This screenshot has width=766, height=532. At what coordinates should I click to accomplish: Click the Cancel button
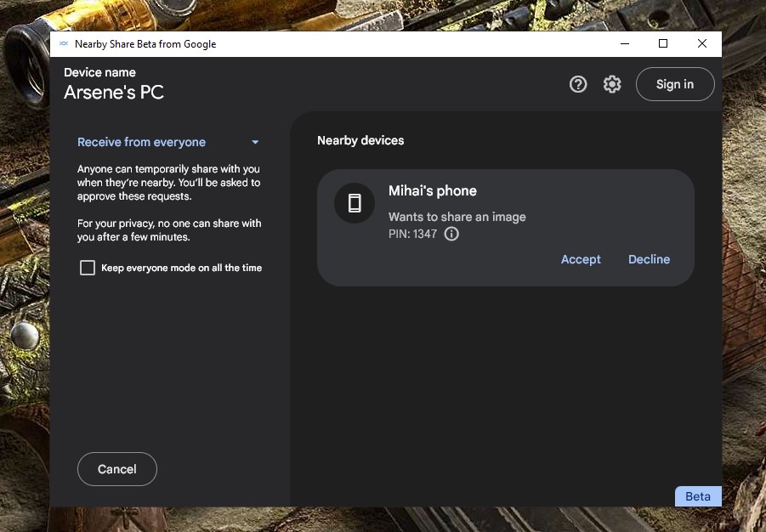117,469
